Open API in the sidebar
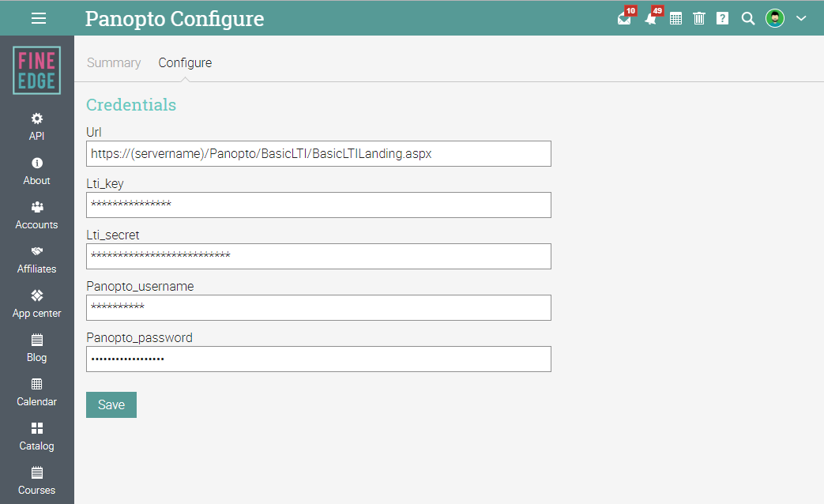 37,126
